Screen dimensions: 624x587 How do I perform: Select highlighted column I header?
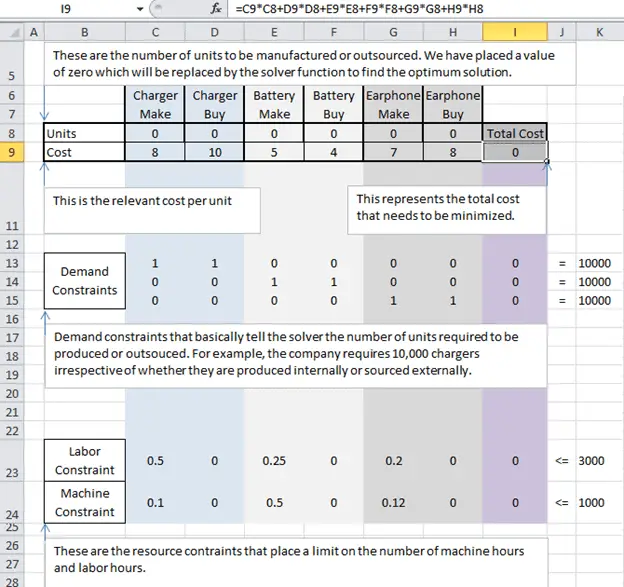(515, 32)
